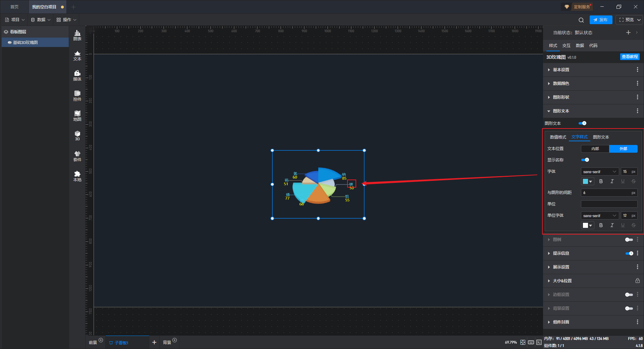The height and width of the screenshot is (349, 644).
Task: Click the 与图形的间距 spacing input field
Action: pos(609,193)
